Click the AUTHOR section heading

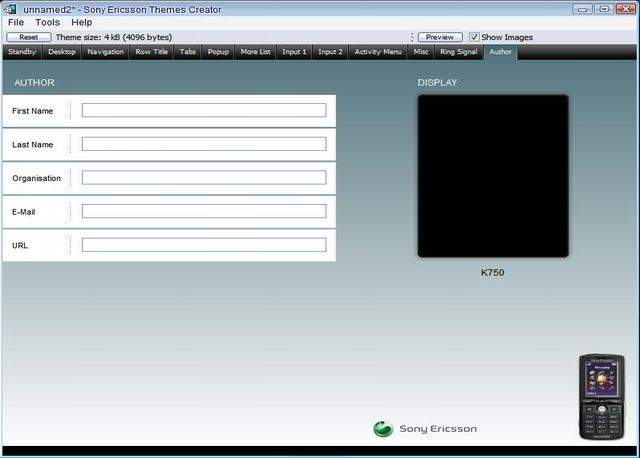pos(34,82)
